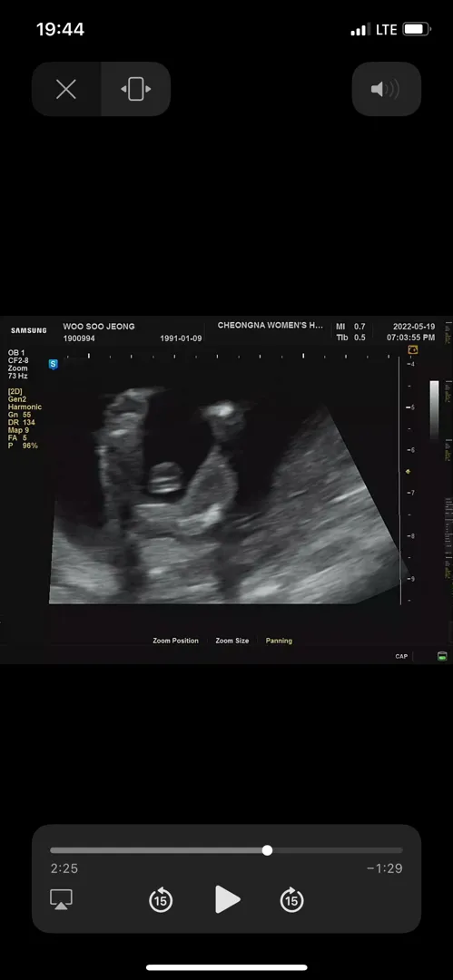Click the Samsung logo

(29, 330)
